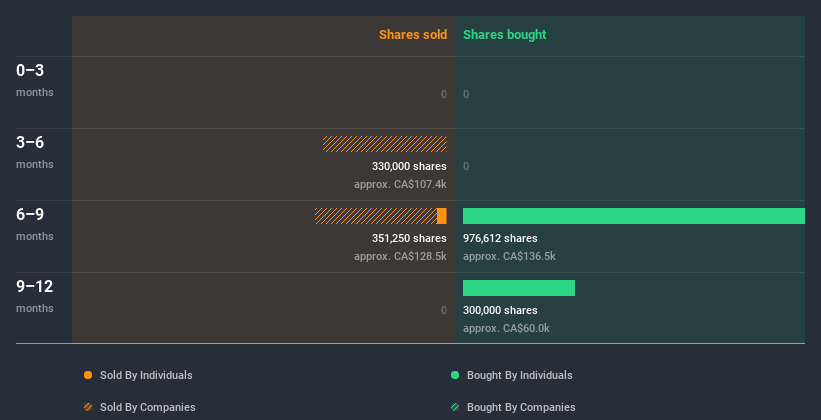Click the 351,250 shares value

[x=409, y=238]
